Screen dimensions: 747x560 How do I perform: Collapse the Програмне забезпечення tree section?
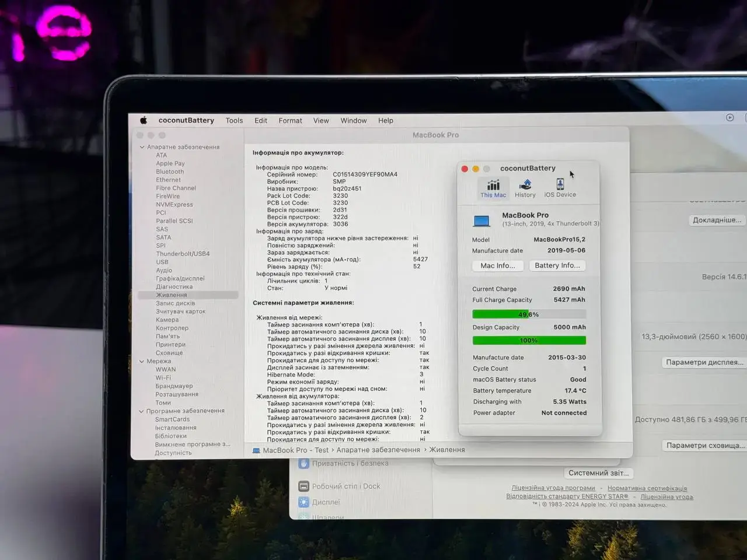[x=141, y=411]
